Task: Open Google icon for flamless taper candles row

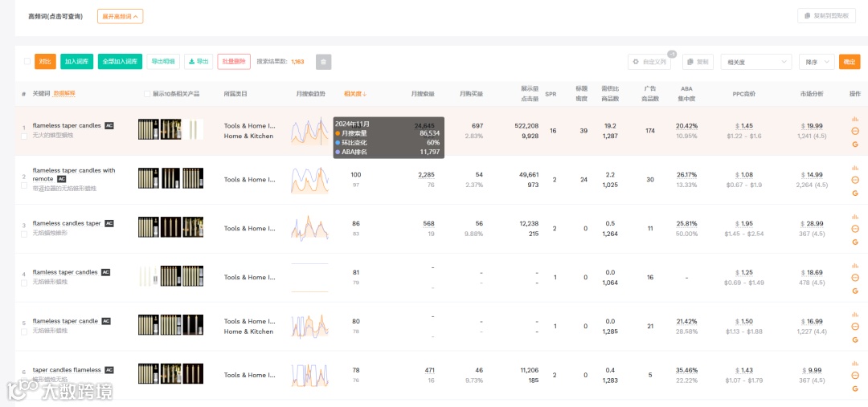Action: [854, 291]
